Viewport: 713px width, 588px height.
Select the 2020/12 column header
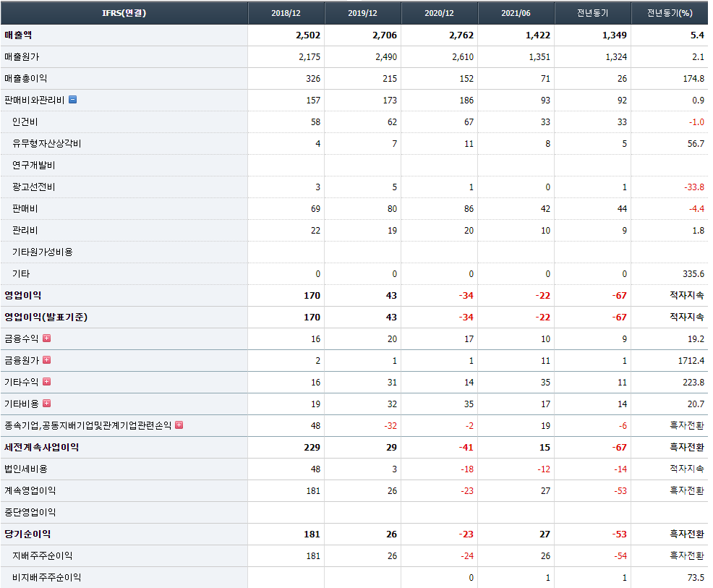(x=439, y=13)
